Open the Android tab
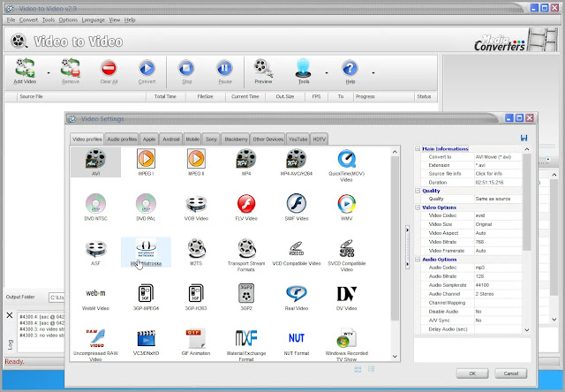 [170, 139]
